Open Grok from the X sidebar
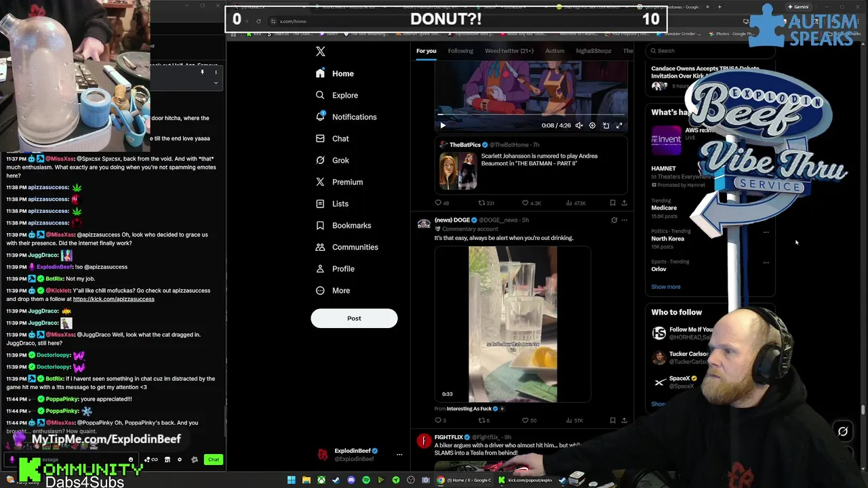Viewport: 868px width, 488px height. pyautogui.click(x=332, y=160)
